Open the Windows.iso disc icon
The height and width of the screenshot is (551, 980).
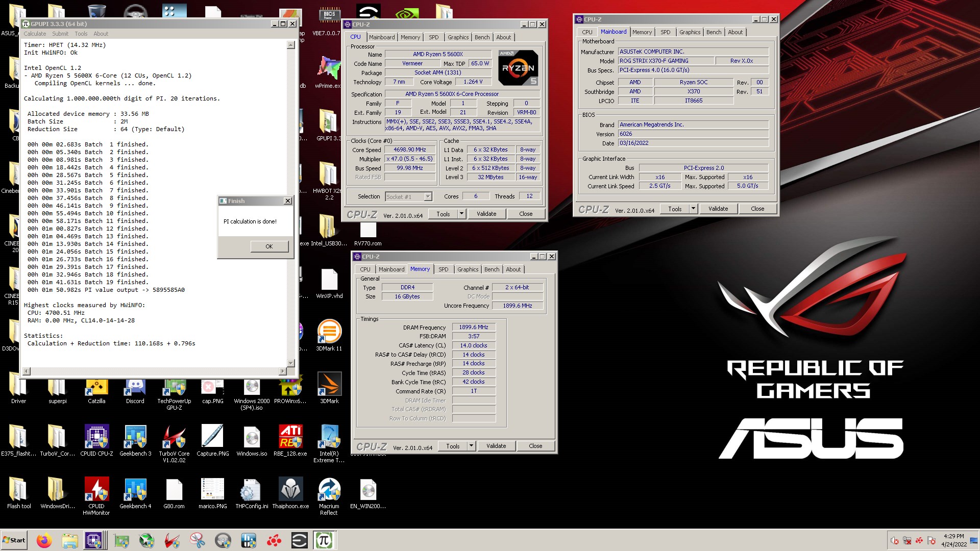(252, 439)
